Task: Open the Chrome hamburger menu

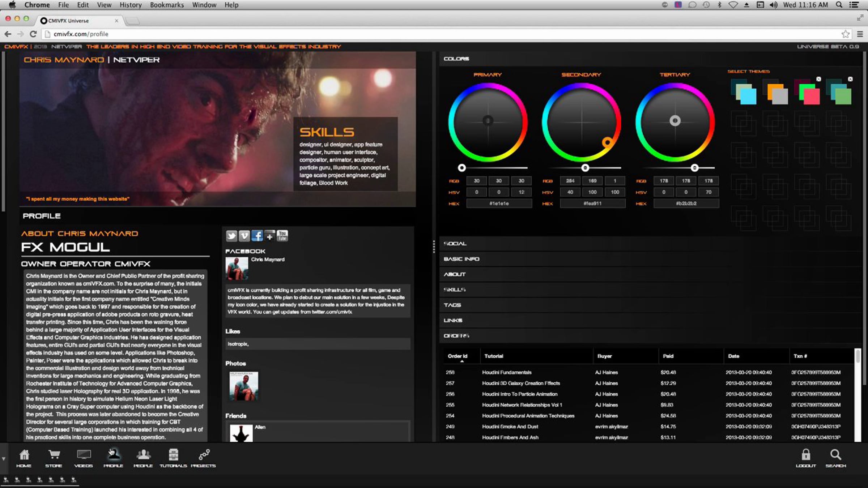Action: point(860,34)
